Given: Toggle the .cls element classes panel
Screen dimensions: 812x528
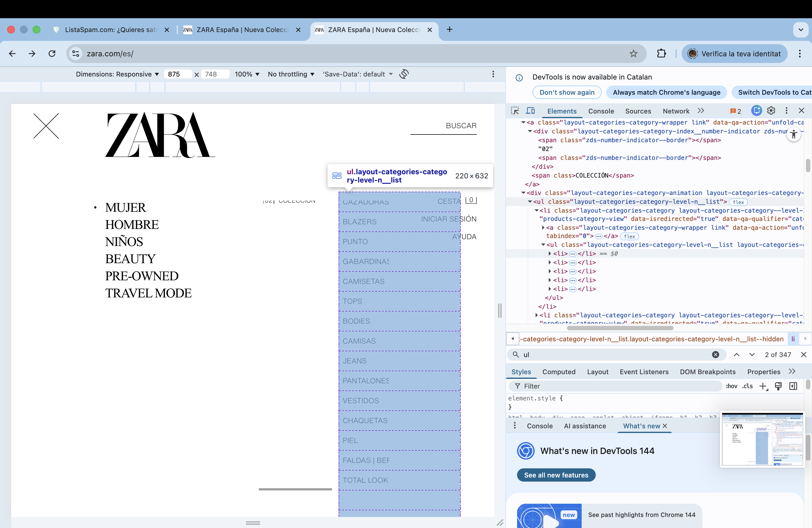Looking at the screenshot, I should (747, 386).
